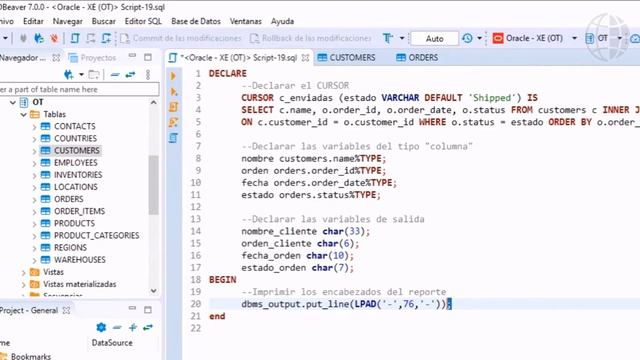Select the PRODUCT_CATEGORIES table in the tree
Image resolution: width=640 pixels, height=360 pixels.
click(x=96, y=236)
